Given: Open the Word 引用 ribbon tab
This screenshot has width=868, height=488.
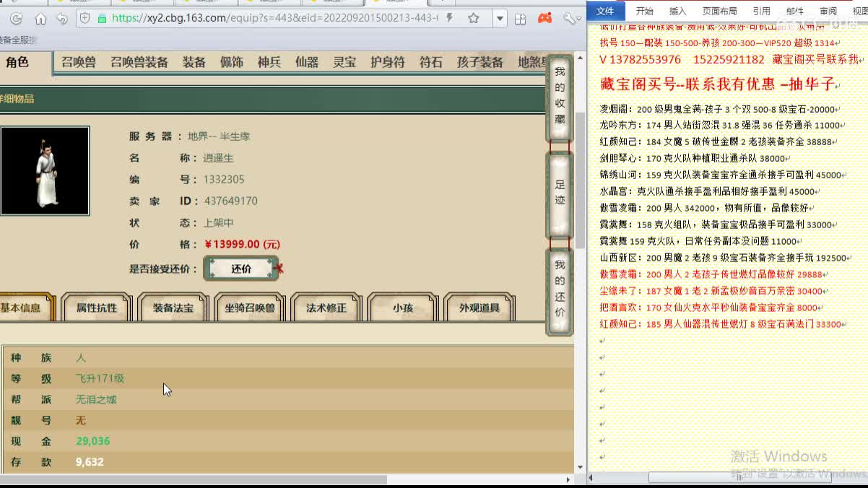Looking at the screenshot, I should 761,11.
